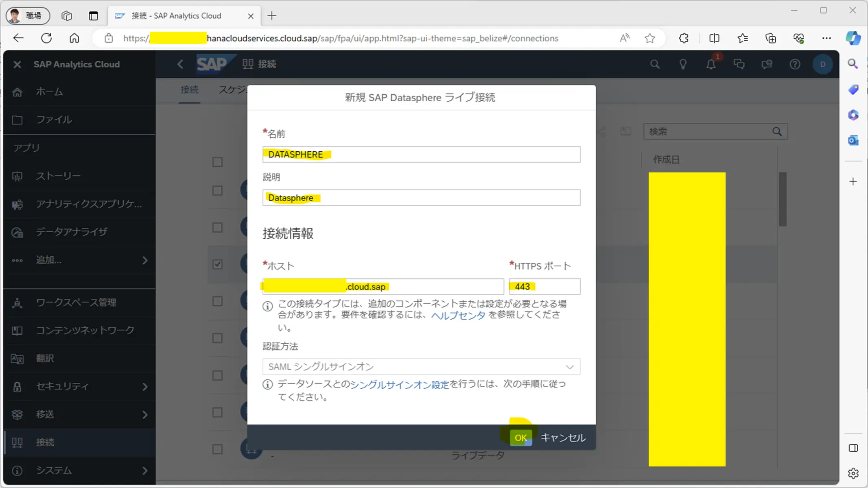The width and height of the screenshot is (868, 488).
Task: Open the Copilot icon in Edge
Action: [x=853, y=38]
